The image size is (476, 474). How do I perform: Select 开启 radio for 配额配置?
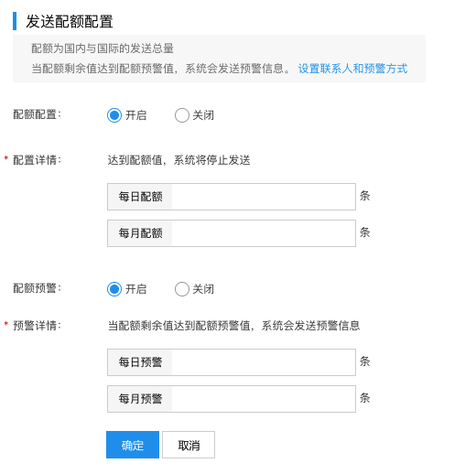pos(114,115)
